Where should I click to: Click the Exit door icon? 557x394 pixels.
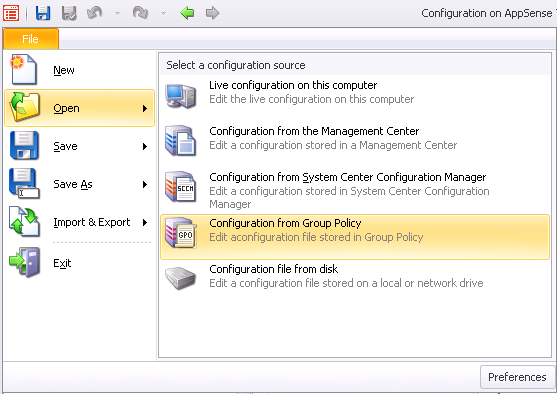coord(24,263)
